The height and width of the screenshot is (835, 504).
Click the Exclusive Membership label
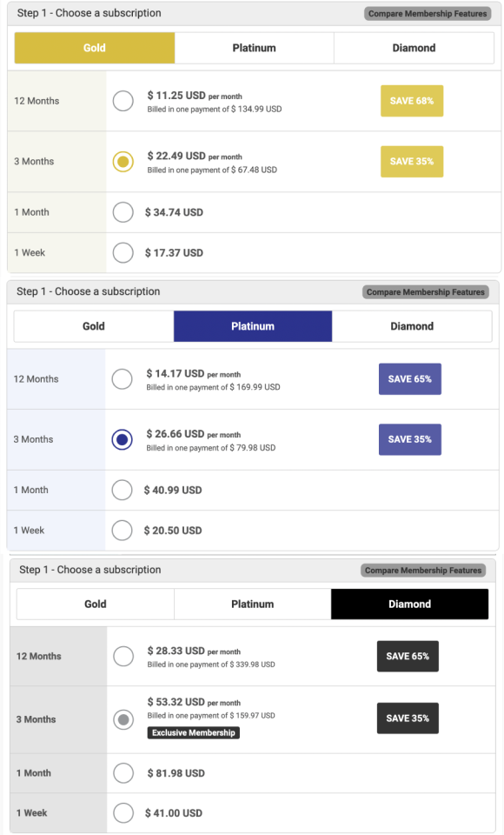[x=193, y=732]
